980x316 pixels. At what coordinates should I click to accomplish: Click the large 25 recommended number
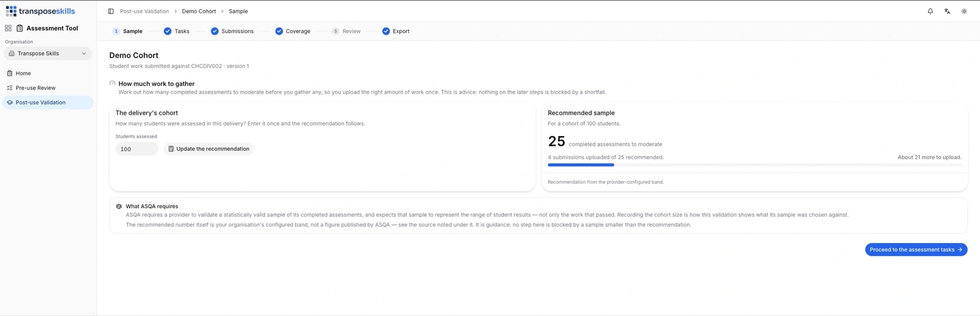pos(556,141)
